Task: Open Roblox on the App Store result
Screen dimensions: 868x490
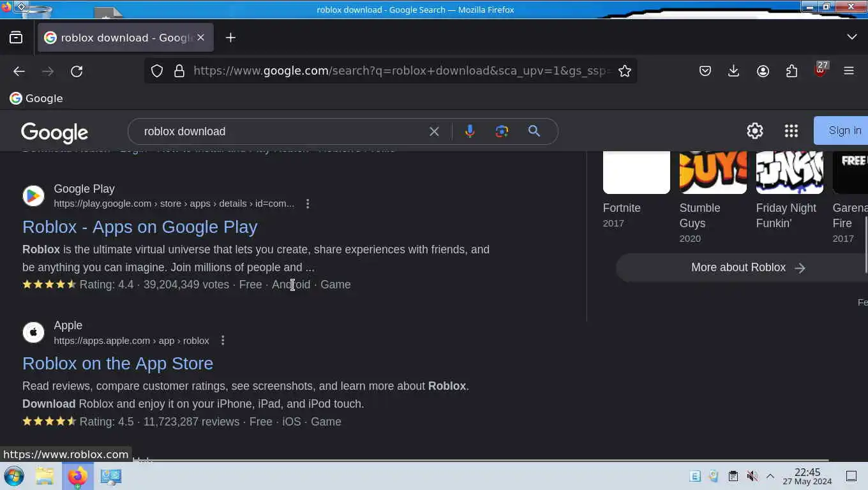Action: point(117,363)
